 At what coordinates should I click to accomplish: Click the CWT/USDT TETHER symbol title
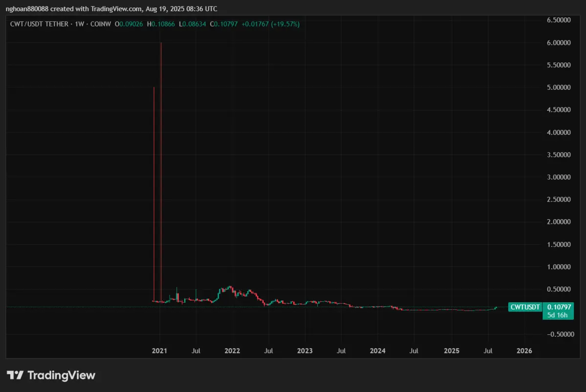point(40,24)
